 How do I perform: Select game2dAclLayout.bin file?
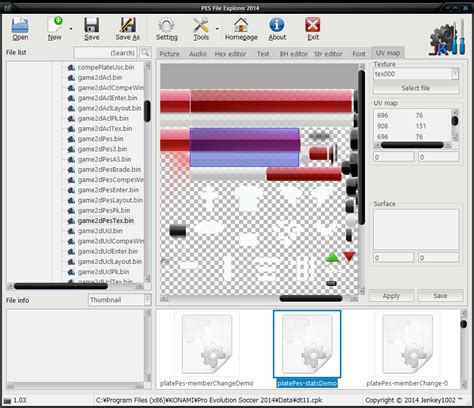(x=109, y=108)
